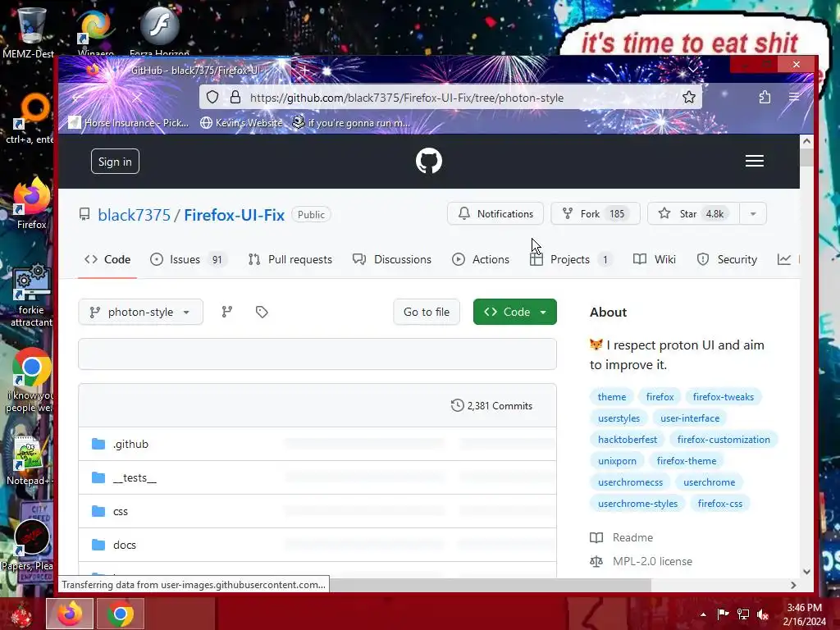The width and height of the screenshot is (840, 630).
Task: Click the list all tabs chevron
Action: (x=693, y=70)
